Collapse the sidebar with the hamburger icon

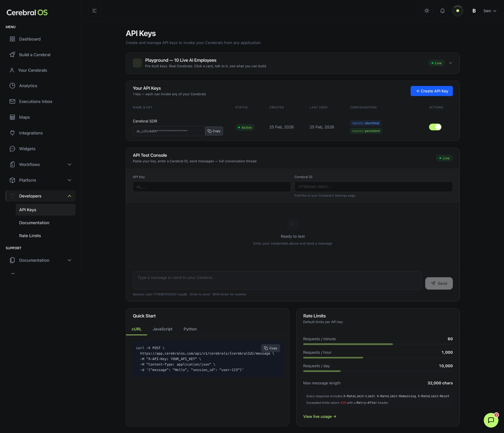coord(94,11)
